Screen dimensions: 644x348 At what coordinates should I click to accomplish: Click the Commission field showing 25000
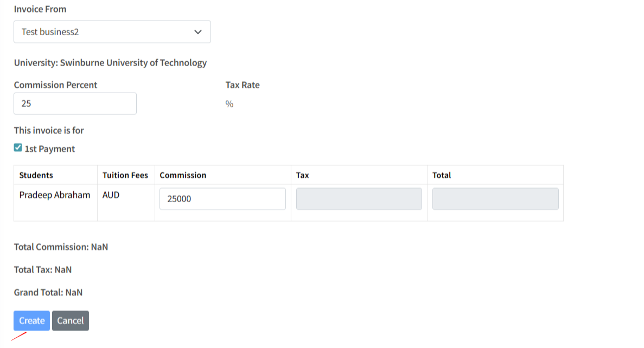coord(222,199)
